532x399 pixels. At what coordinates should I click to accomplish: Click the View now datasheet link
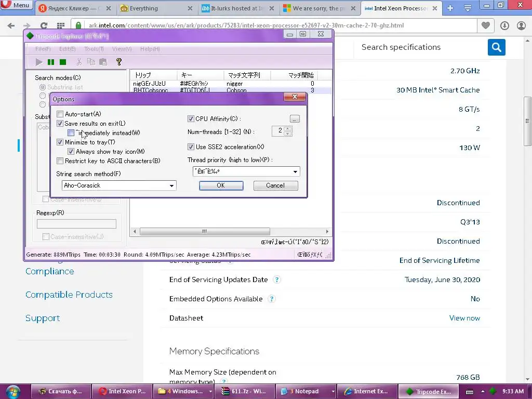(x=464, y=318)
